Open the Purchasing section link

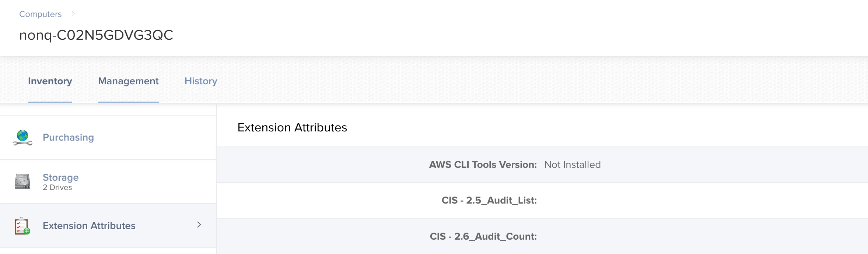[68, 137]
